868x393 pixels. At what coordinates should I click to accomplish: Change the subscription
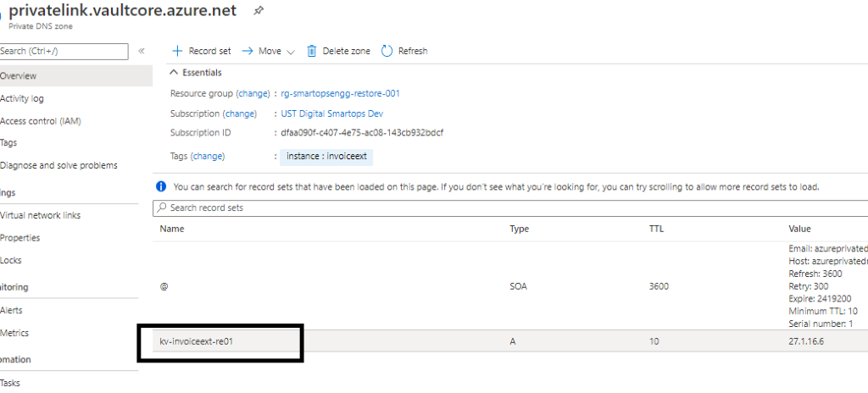(x=240, y=113)
